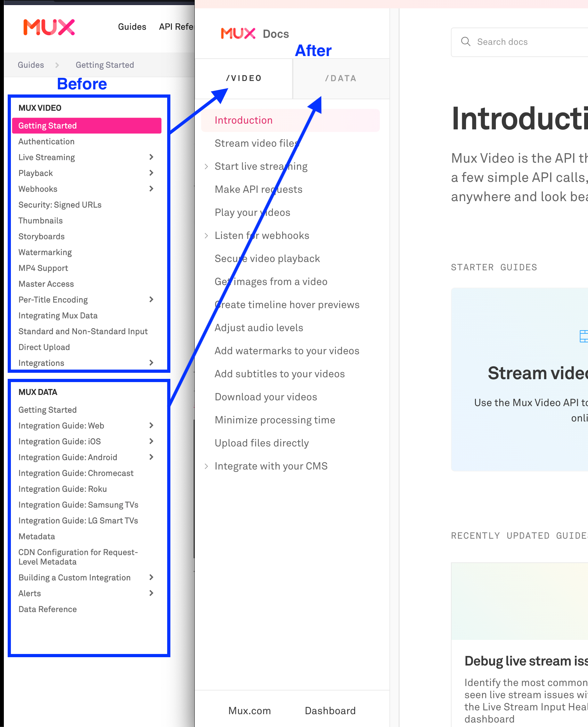Viewport: 588px width, 727px height.
Task: Click the Guides breadcrumb link
Action: tap(31, 65)
